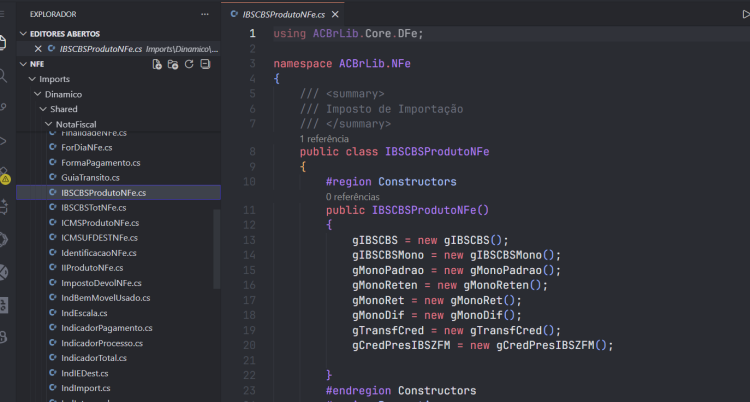The width and height of the screenshot is (750, 402).
Task: Click the '0 referências' code lens link
Action: (353, 197)
